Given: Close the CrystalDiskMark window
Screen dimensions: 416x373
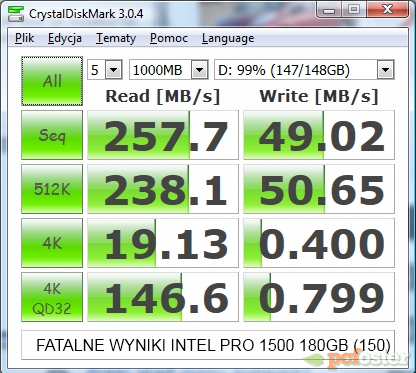Looking at the screenshot, I should tap(387, 10).
